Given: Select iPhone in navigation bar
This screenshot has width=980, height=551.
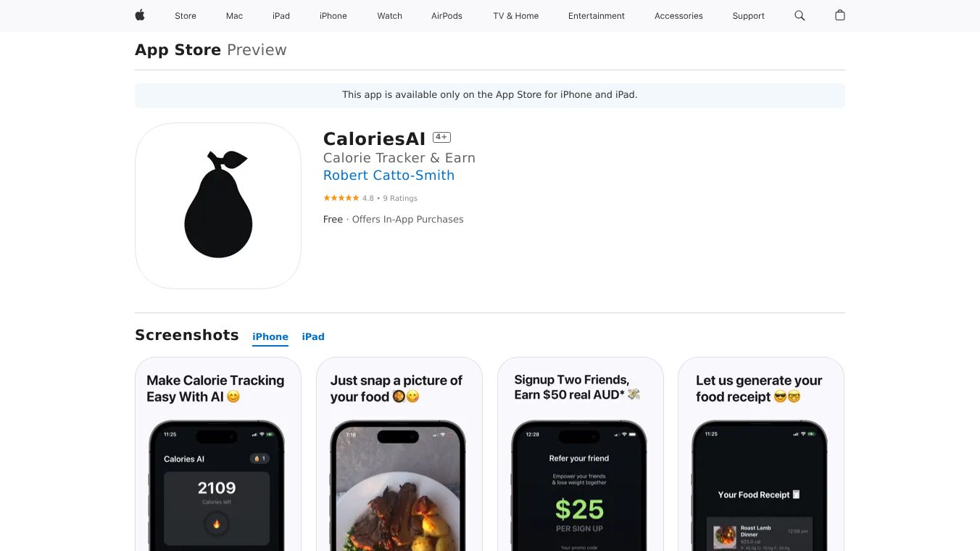Looking at the screenshot, I should [333, 16].
